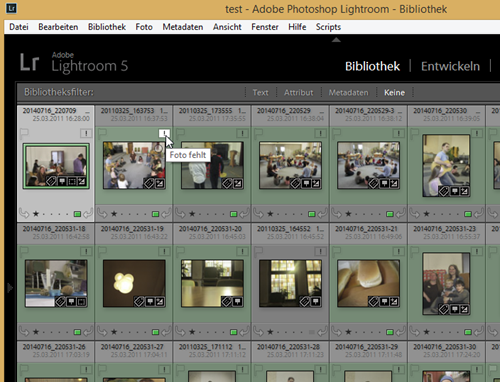Image resolution: width=500 pixels, height=382 pixels.
Task: Rotate photo 20110325_163753 left
Action: click(x=102, y=213)
